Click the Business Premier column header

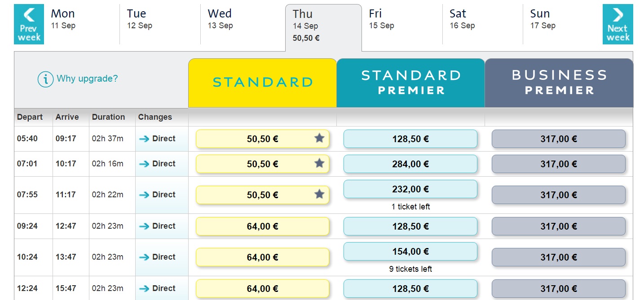[x=559, y=83]
